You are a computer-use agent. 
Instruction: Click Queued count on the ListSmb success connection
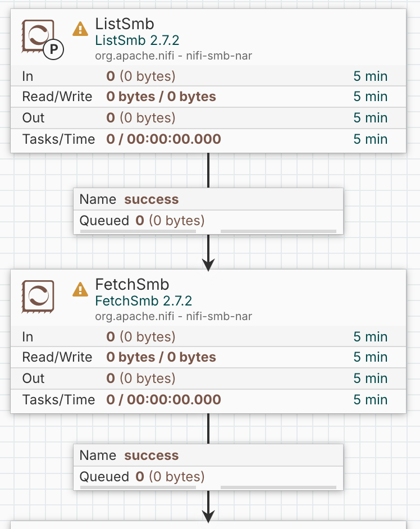point(170,221)
